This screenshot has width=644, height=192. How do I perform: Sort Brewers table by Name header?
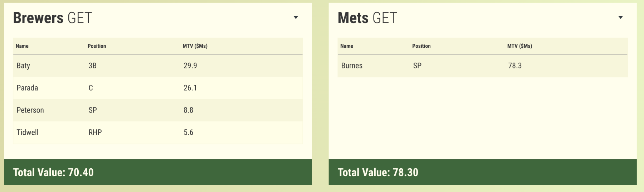(x=22, y=46)
